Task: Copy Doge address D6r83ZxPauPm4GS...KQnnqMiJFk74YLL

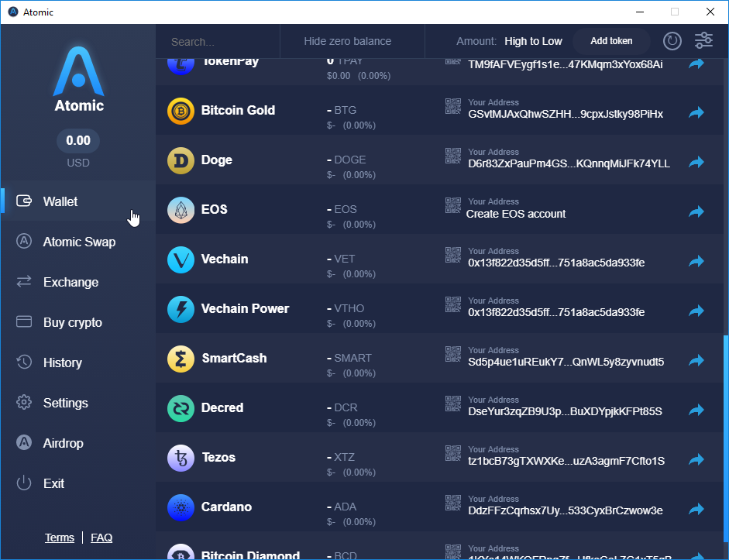Action: point(569,163)
